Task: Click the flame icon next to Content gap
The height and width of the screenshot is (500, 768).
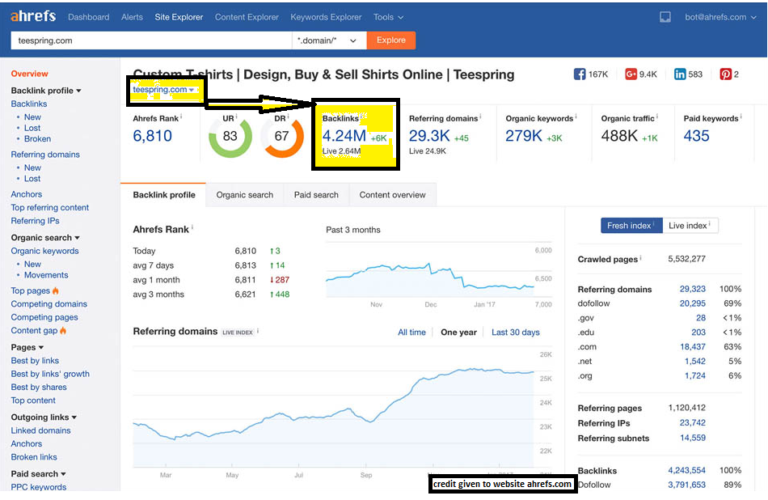Action: pos(63,331)
